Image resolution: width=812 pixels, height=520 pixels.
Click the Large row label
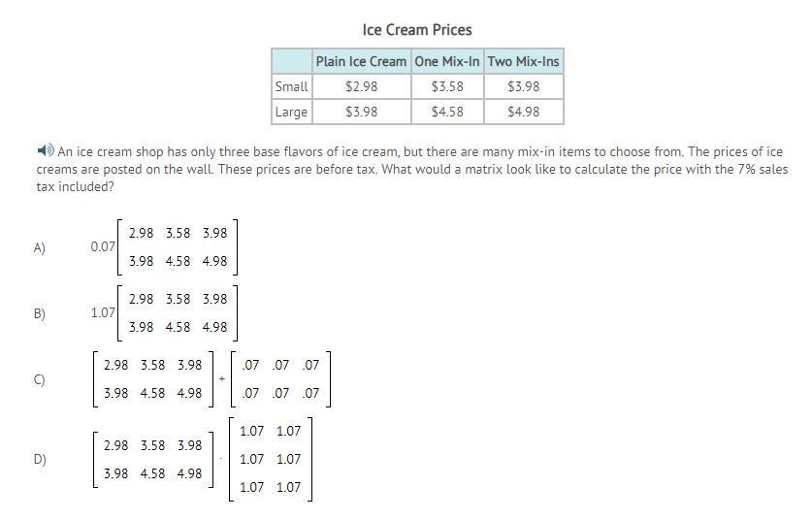point(292,112)
